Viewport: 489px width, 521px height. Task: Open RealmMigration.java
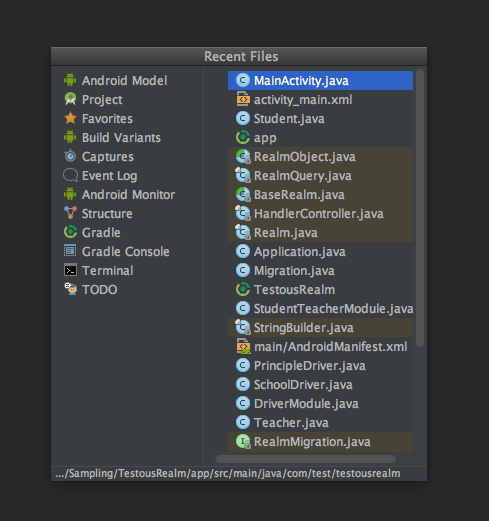click(x=320, y=441)
